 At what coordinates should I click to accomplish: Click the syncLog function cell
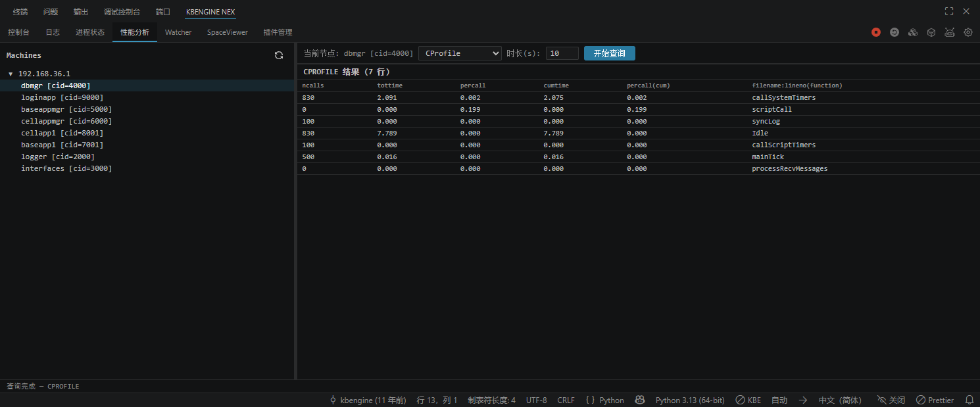[766, 121]
